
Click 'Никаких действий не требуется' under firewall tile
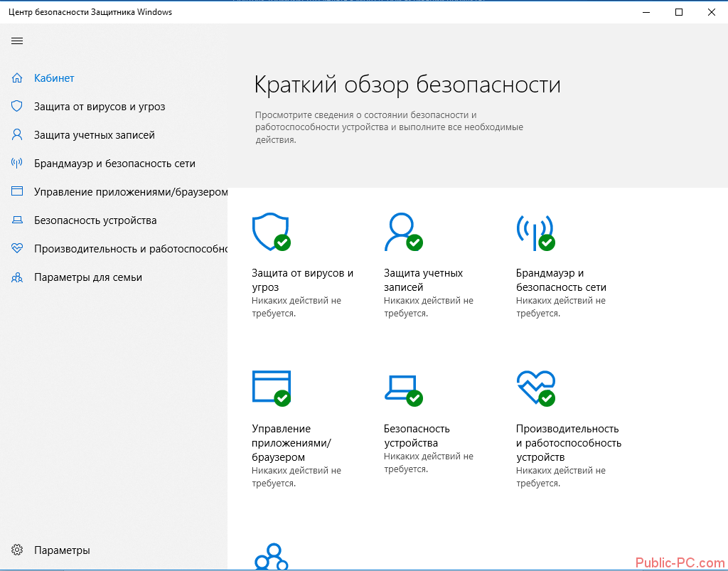coord(560,307)
